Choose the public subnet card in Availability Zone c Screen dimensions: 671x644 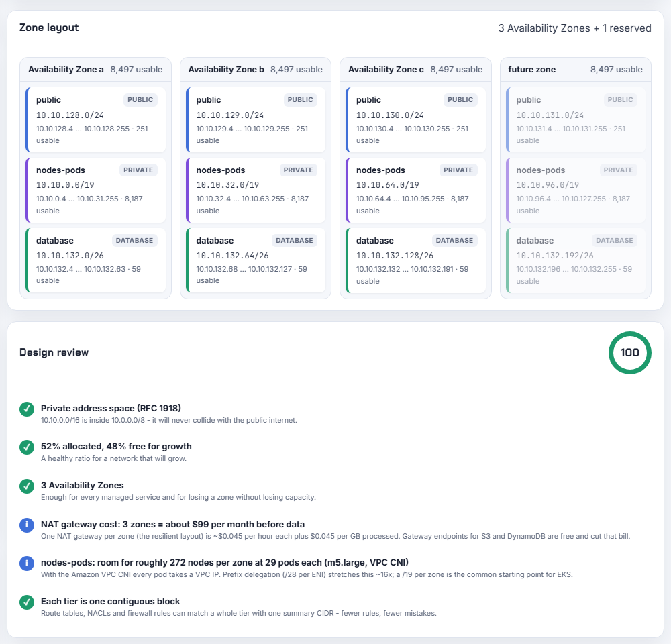click(415, 120)
